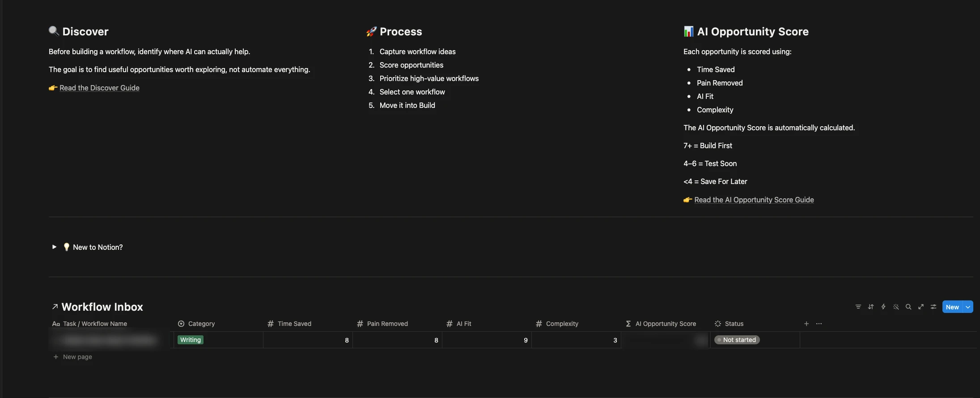The image size is (980, 398).
Task: Create a new database entry
Action: coord(952,307)
